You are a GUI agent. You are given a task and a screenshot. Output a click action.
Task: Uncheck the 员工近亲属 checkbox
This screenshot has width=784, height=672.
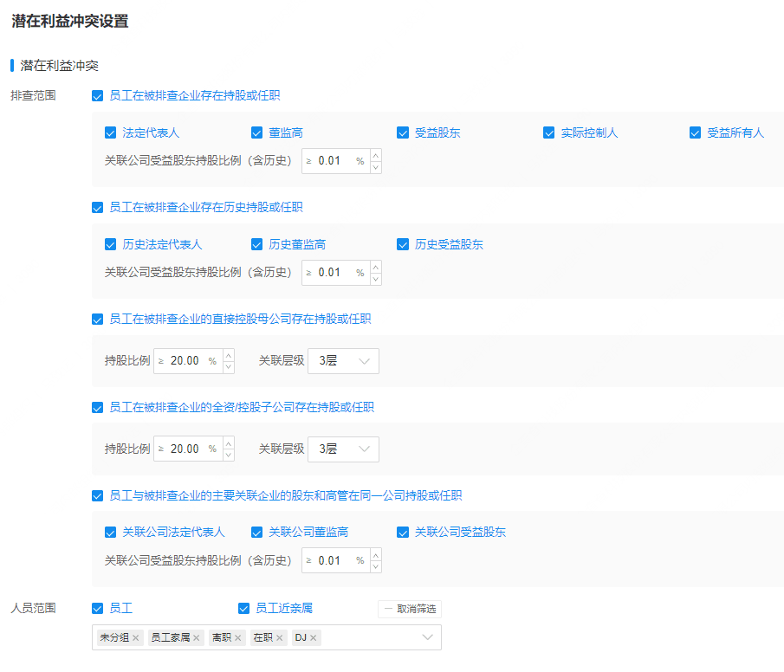coord(244,609)
